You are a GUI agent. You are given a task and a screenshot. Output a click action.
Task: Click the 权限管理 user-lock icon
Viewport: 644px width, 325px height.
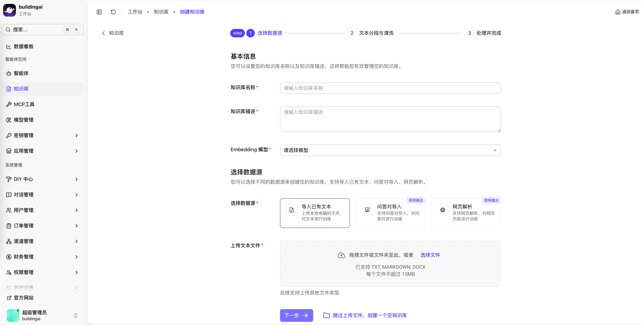tap(9, 272)
